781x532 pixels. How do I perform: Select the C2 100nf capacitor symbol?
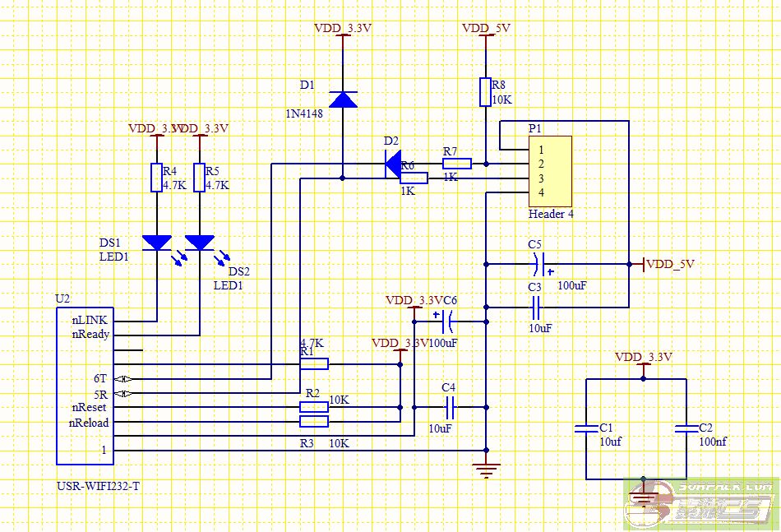685,428
